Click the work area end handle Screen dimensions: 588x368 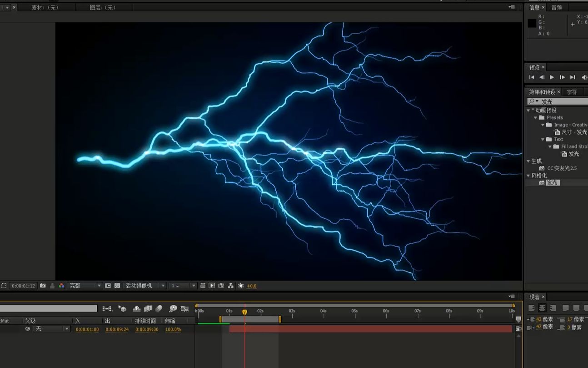[279, 319]
